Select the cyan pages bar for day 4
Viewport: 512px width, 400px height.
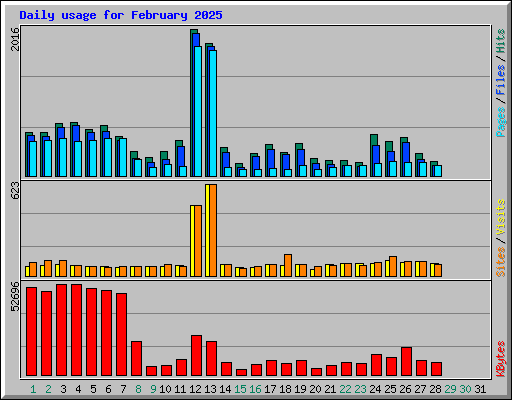pyautogui.click(x=78, y=159)
